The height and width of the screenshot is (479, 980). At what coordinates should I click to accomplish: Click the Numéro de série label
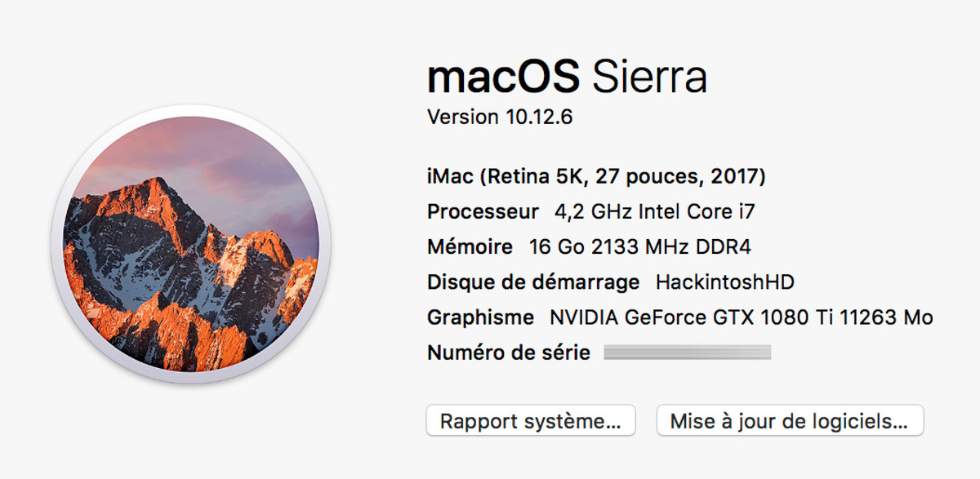click(508, 353)
